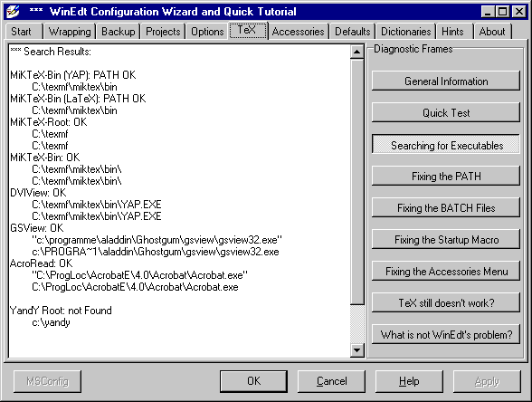Click the vertical scrollbar thumb

[356, 182]
